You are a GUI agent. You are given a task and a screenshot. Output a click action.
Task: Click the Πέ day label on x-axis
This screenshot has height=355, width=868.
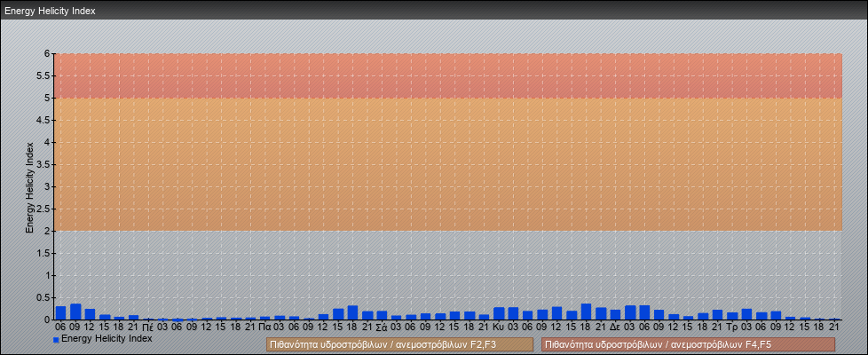click(x=148, y=327)
